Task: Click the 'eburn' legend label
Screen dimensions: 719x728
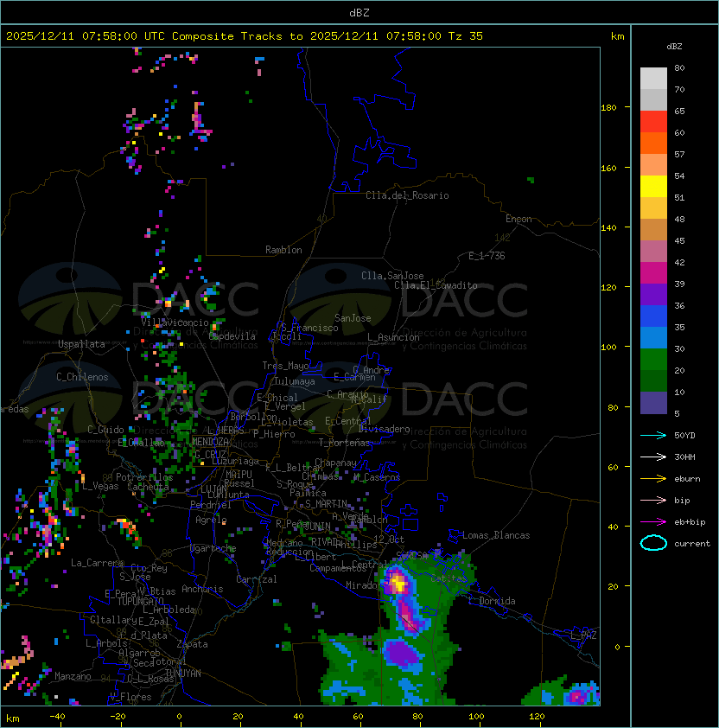Action: tap(687, 479)
